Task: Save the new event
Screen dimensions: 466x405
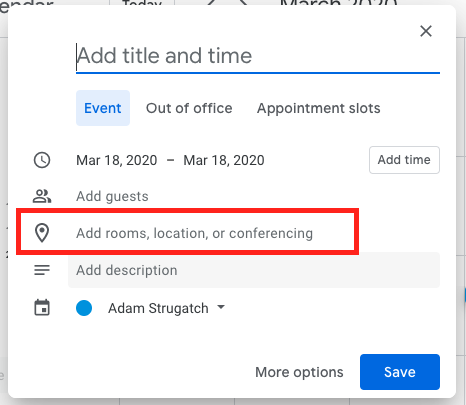Action: click(400, 372)
